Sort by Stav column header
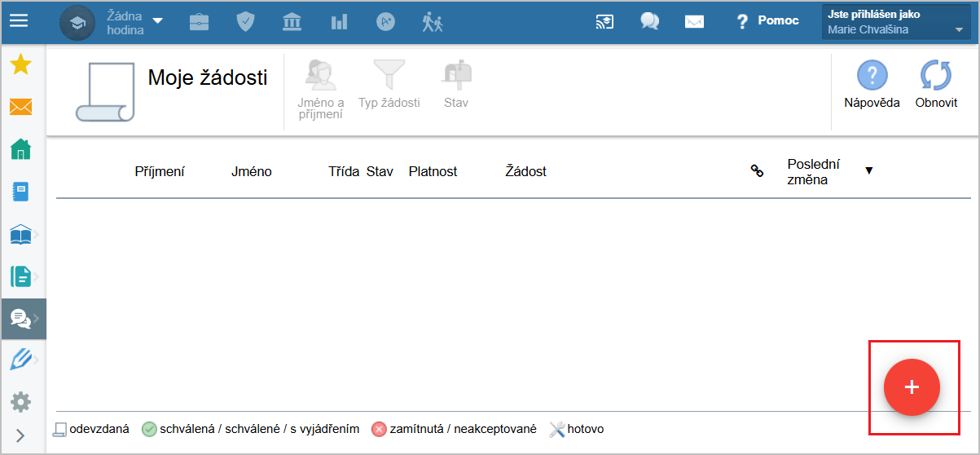This screenshot has width=980, height=455. coord(380,171)
